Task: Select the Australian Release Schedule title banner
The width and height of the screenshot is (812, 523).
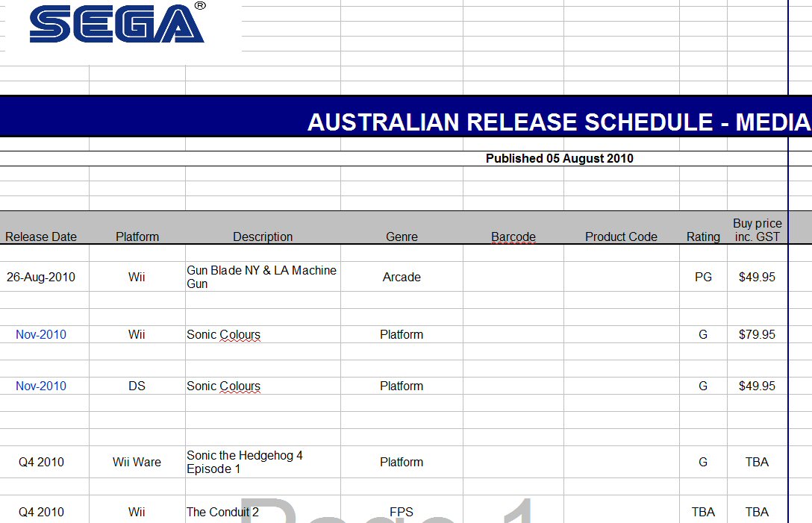Action: (406, 116)
